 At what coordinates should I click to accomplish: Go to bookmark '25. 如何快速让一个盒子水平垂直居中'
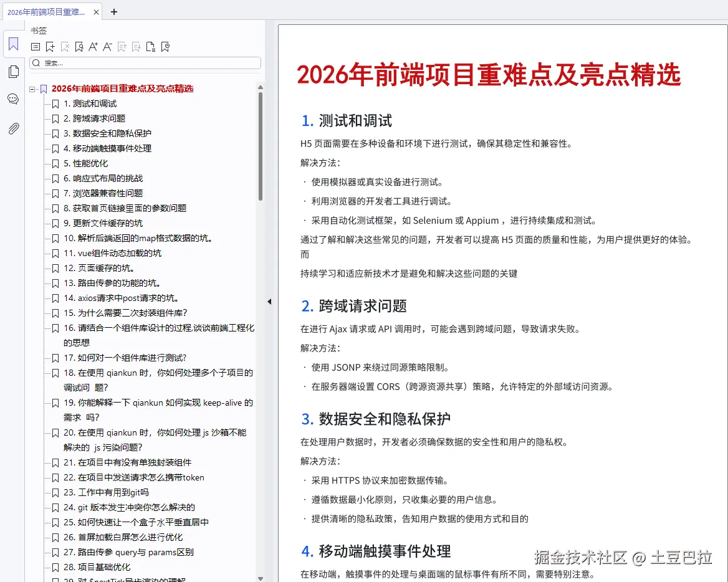click(136, 523)
